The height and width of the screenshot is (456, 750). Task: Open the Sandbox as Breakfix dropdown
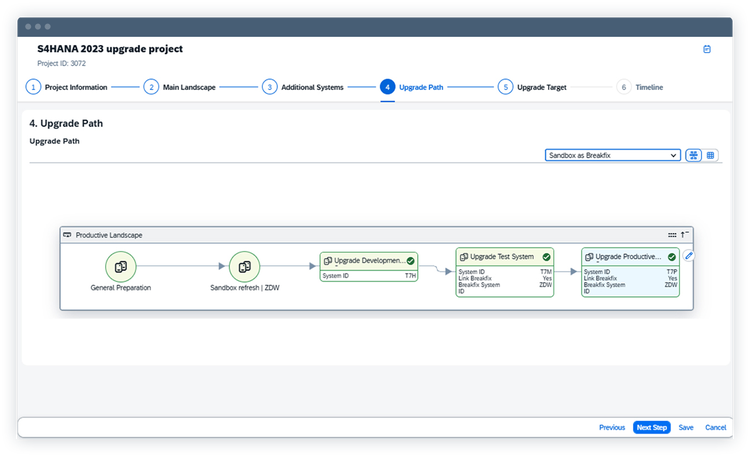(613, 155)
